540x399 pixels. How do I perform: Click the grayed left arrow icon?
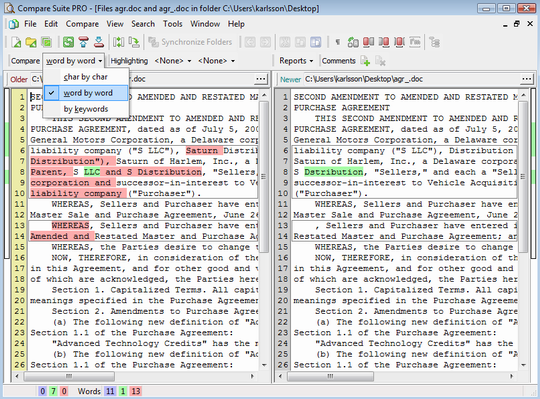pyautogui.click(x=250, y=42)
